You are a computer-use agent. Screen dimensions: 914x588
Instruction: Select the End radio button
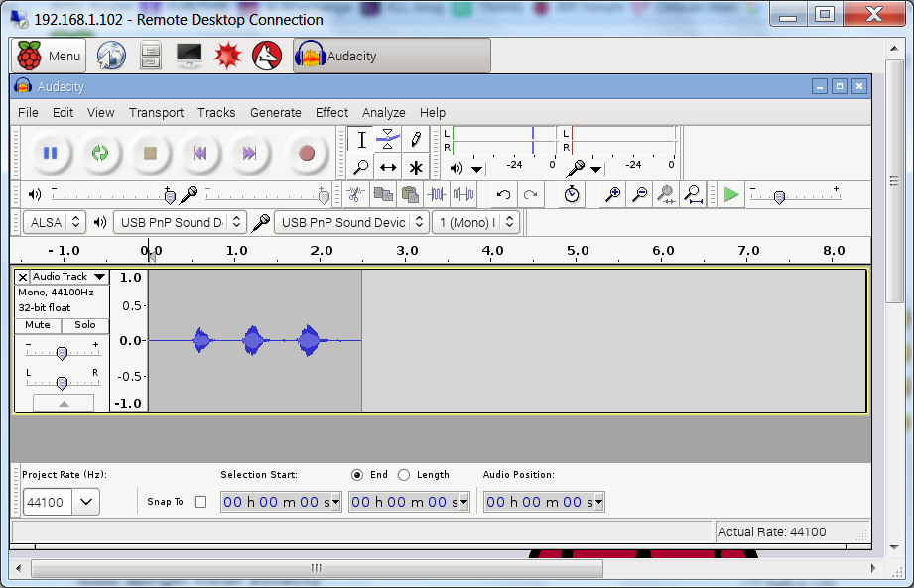pos(357,475)
